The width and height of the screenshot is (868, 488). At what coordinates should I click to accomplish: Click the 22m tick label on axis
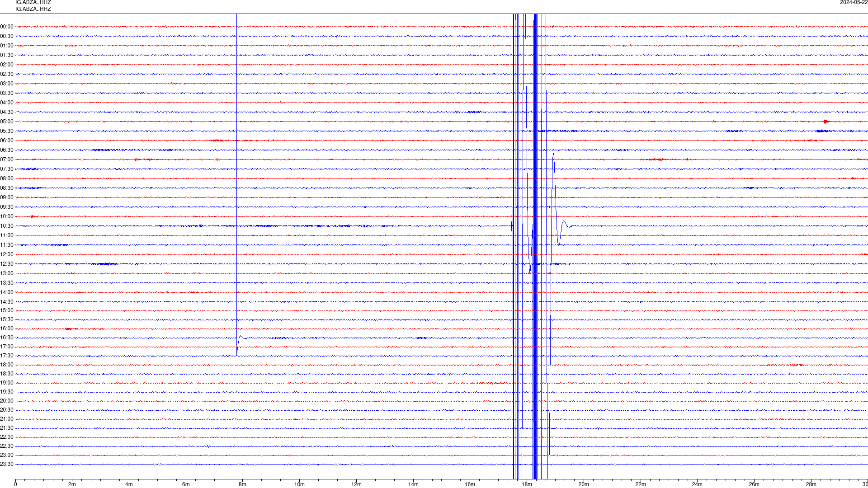tap(641, 484)
